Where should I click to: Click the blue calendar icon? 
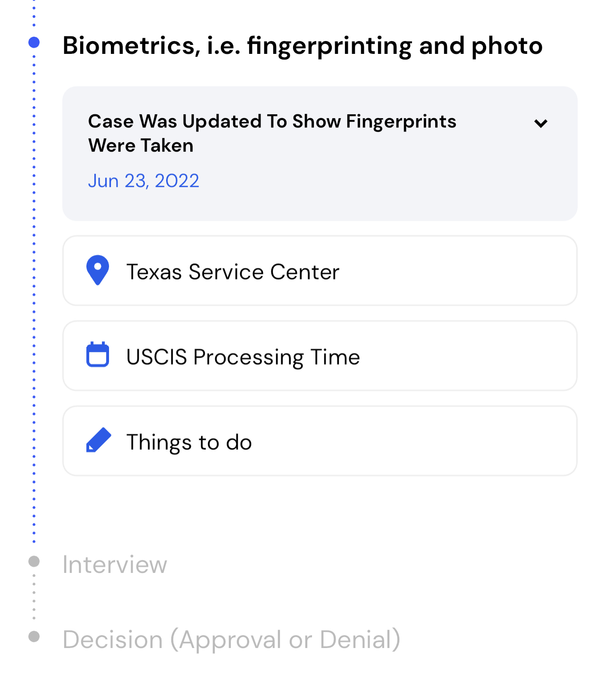tap(98, 355)
